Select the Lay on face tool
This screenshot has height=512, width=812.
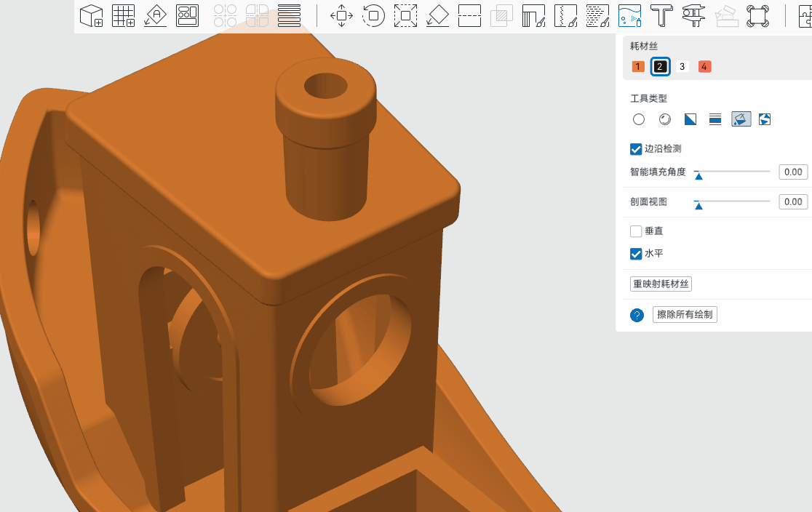pos(437,15)
